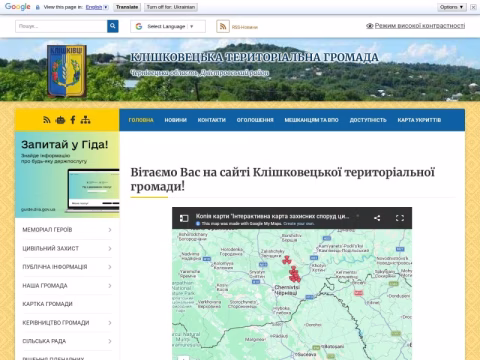
Task: Click Create your own map link
Action: (299, 224)
